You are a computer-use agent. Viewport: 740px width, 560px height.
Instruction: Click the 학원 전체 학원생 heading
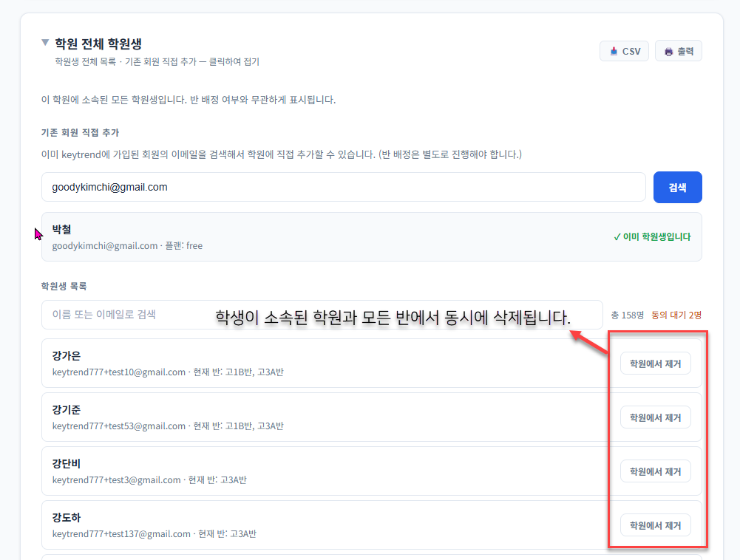tap(98, 44)
